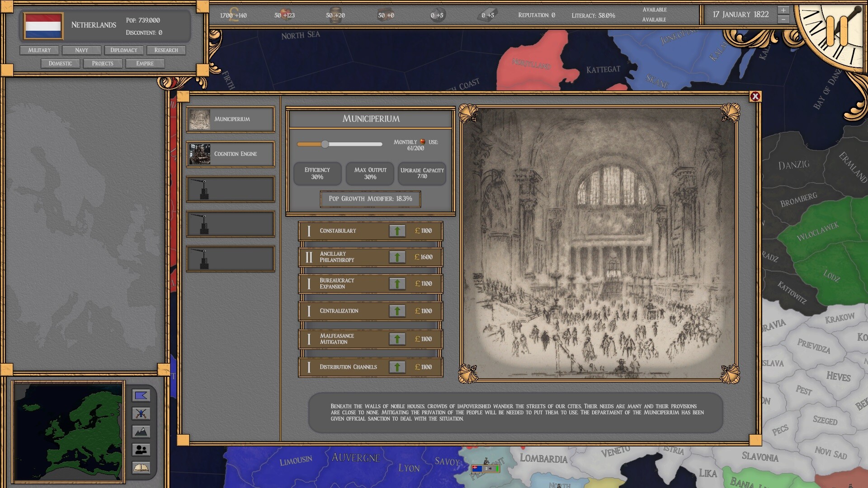Screen dimensions: 868x488
Task: Close the Municiperium projects window
Action: point(755,96)
